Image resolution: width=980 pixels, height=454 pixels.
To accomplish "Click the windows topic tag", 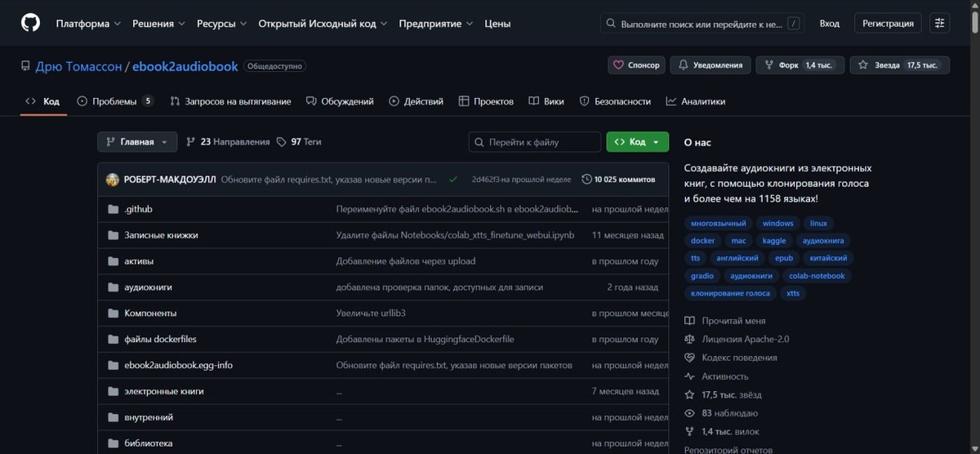I will click(x=778, y=224).
